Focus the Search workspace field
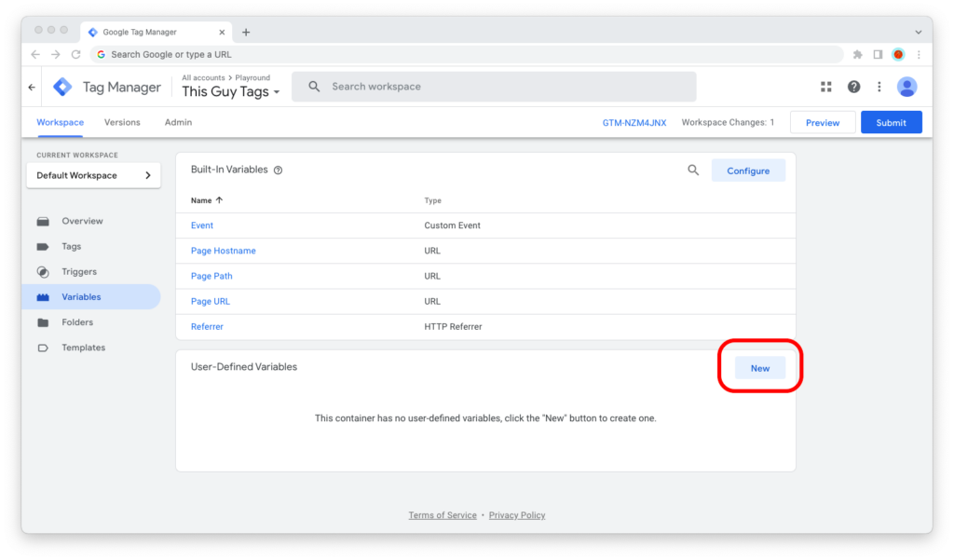Viewport: 954px width, 560px height. (x=494, y=87)
